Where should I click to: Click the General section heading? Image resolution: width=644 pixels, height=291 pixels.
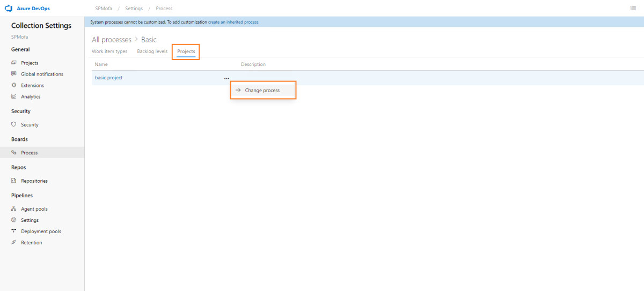(20, 49)
